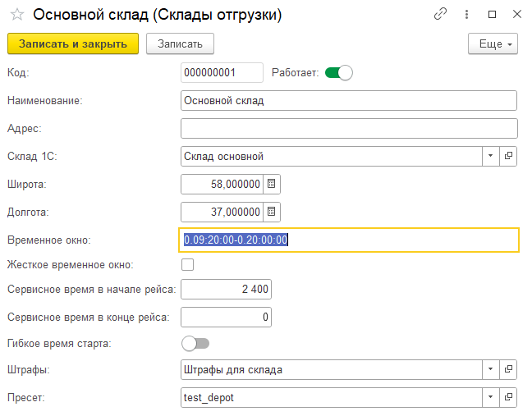Disable the Работает switch

(338, 73)
